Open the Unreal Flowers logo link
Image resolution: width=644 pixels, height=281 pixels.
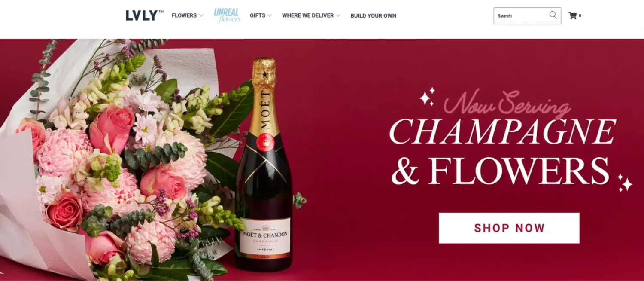point(227,15)
